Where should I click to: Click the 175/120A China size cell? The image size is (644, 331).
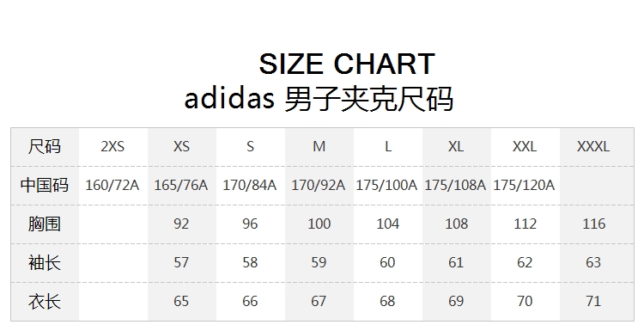tap(524, 185)
